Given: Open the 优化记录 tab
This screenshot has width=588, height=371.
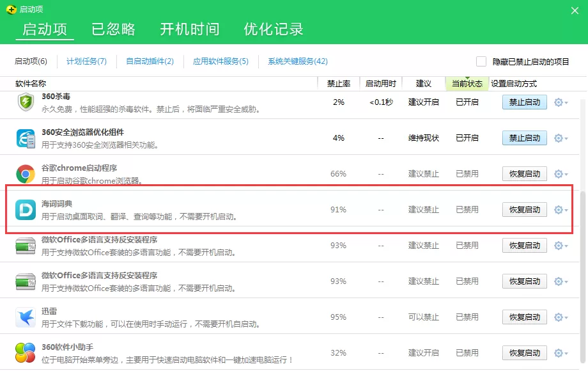Looking at the screenshot, I should 274,29.
